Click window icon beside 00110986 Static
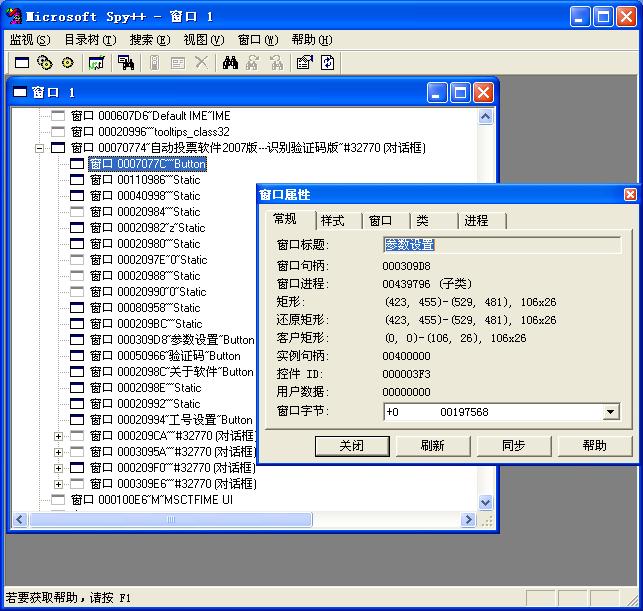 coord(77,180)
